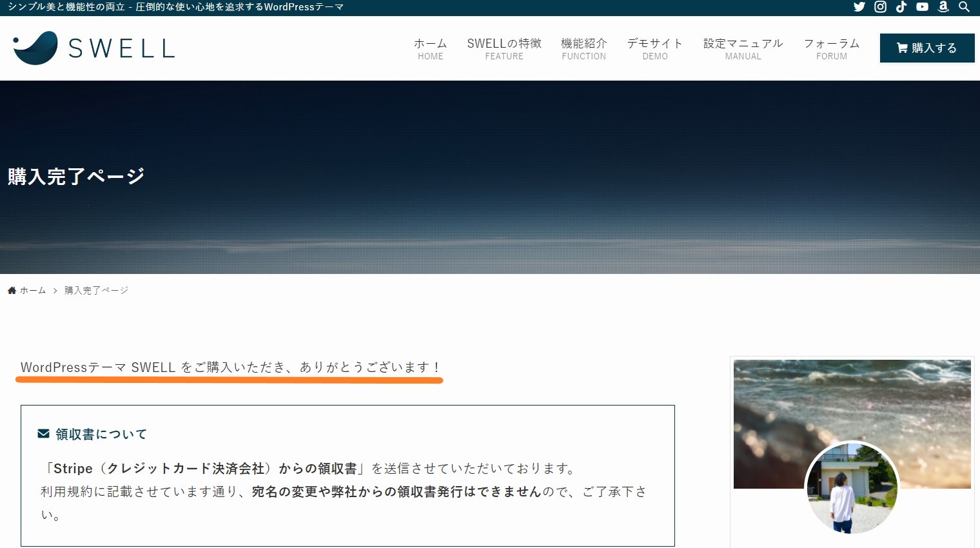This screenshot has height=548, width=980.
Task: Open the Instagram icon in top bar
Action: [x=880, y=7]
